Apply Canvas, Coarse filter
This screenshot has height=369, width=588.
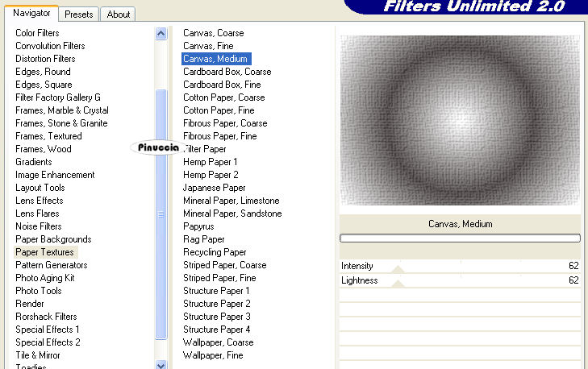coord(214,33)
